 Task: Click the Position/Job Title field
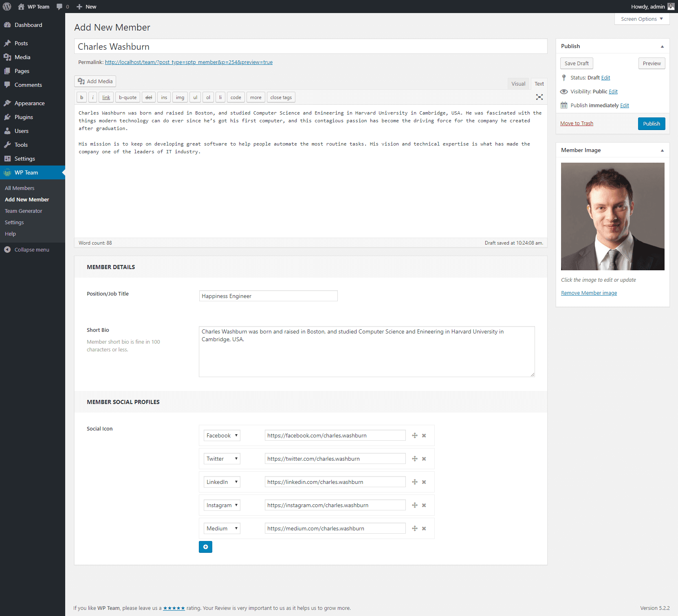268,296
